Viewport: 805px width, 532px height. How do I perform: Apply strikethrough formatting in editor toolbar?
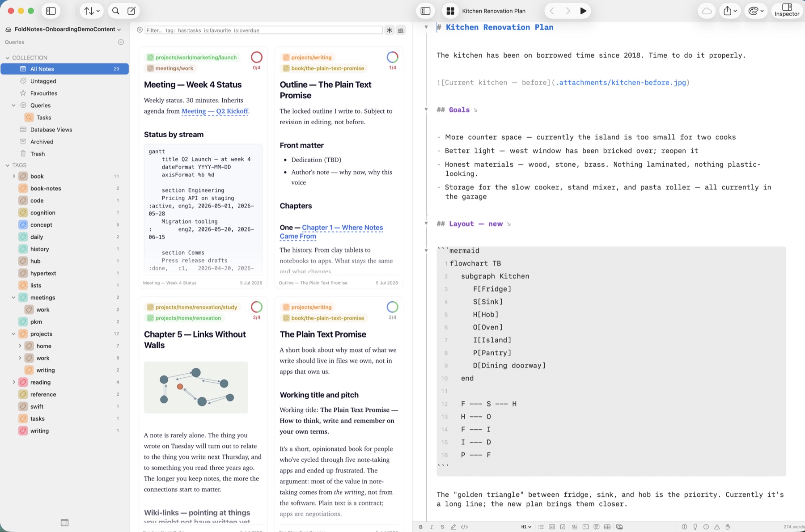(x=442, y=527)
